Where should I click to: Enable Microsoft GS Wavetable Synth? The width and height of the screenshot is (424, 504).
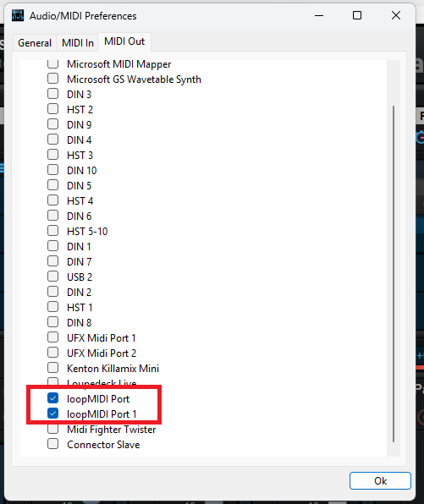point(52,79)
